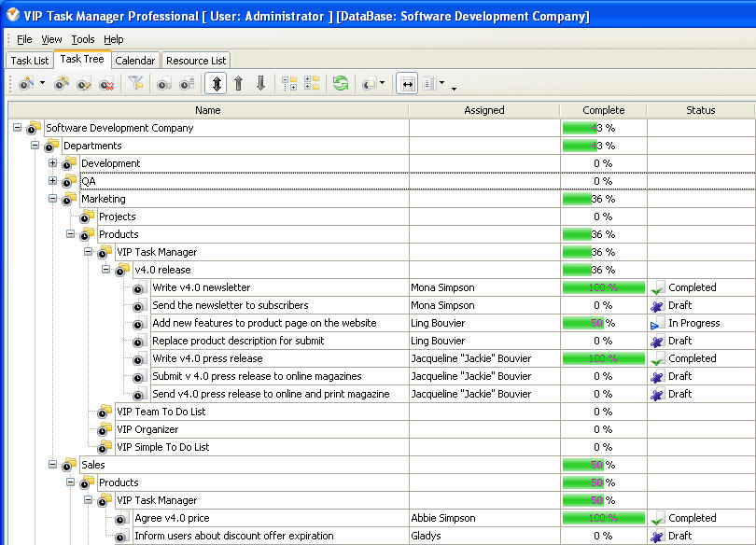Image resolution: width=756 pixels, height=545 pixels.
Task: Toggle the Completed checkmark for Write v4.0 newsletter
Action: pos(658,287)
